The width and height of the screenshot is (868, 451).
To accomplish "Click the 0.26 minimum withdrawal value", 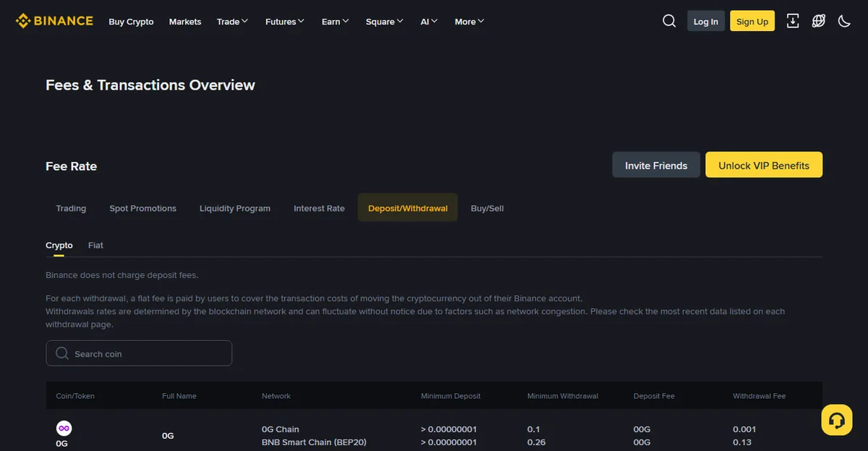I will tap(536, 442).
